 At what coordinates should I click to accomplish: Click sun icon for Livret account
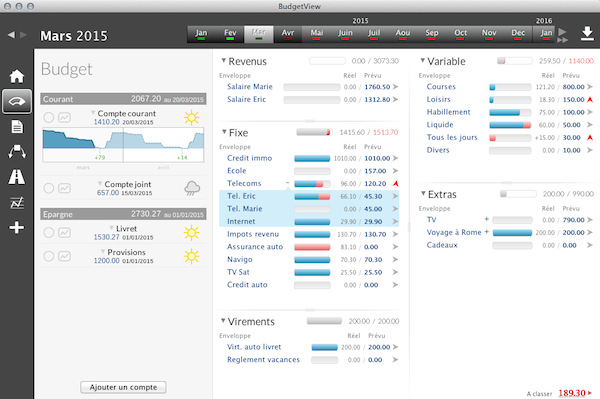(x=191, y=233)
